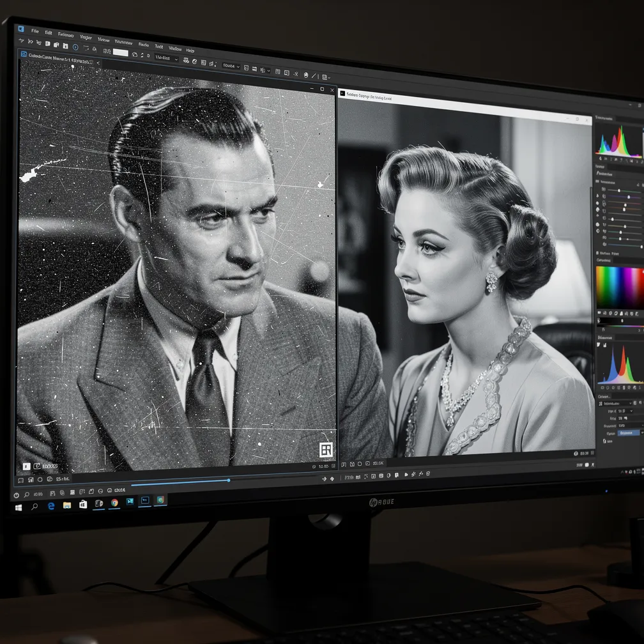Click the white color field in the toolbar
The image size is (644, 644).
point(120,52)
